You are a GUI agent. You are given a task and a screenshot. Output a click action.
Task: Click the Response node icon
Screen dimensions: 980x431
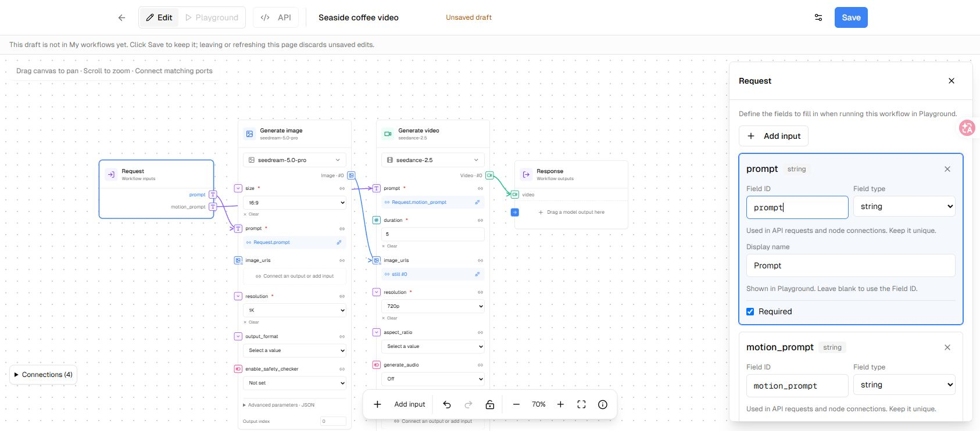click(x=526, y=174)
